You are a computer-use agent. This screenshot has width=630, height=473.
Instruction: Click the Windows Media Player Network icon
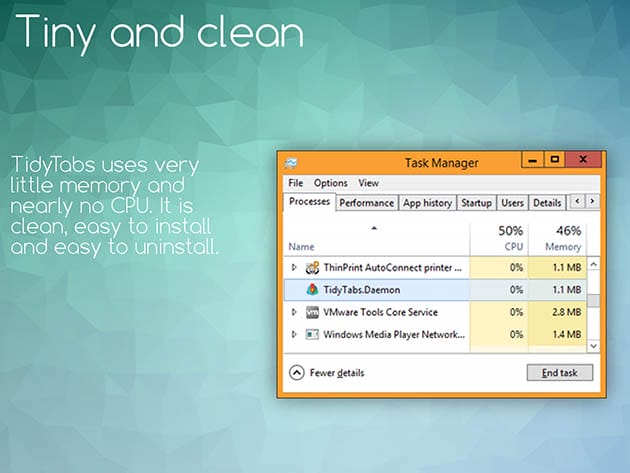(x=312, y=334)
